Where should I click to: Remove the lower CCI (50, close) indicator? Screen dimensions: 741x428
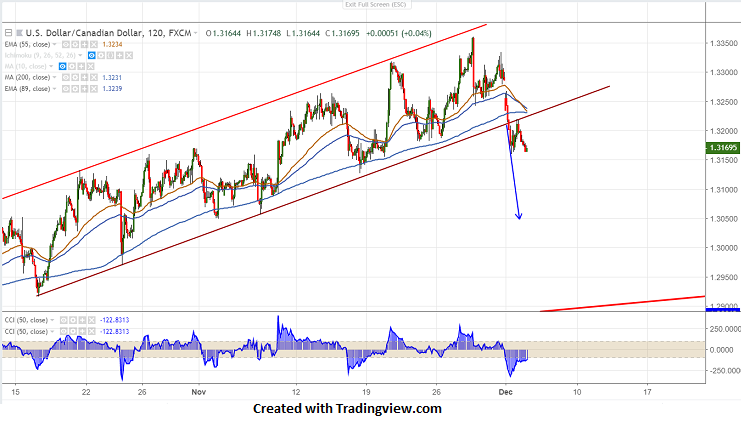92,331
